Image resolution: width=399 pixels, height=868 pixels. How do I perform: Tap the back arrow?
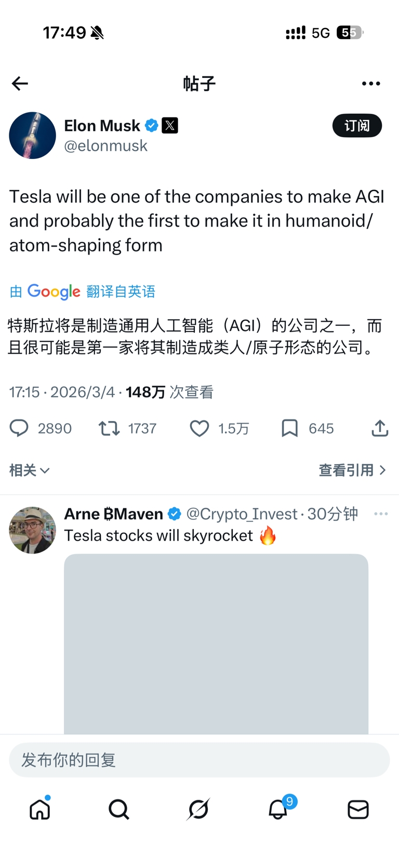20,84
